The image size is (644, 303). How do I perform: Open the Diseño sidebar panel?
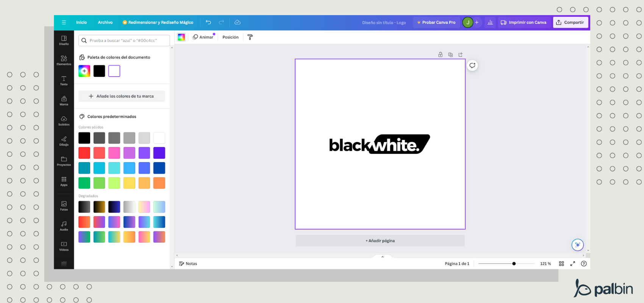pos(64,40)
